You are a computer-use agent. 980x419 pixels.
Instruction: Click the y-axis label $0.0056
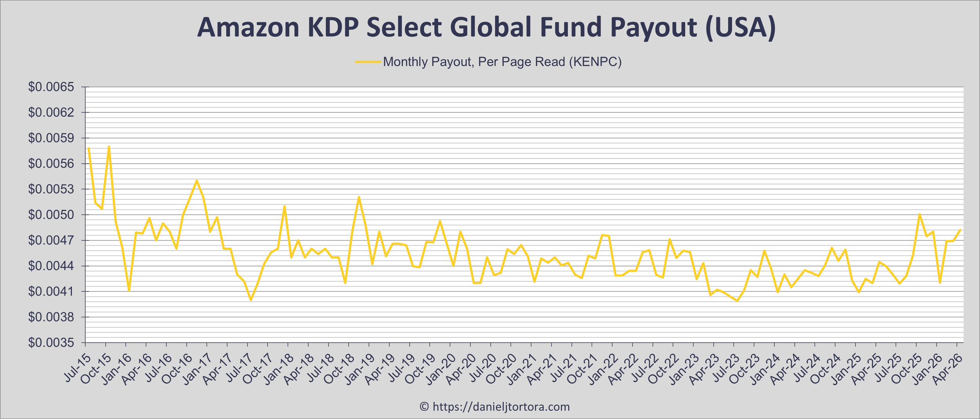[51, 164]
